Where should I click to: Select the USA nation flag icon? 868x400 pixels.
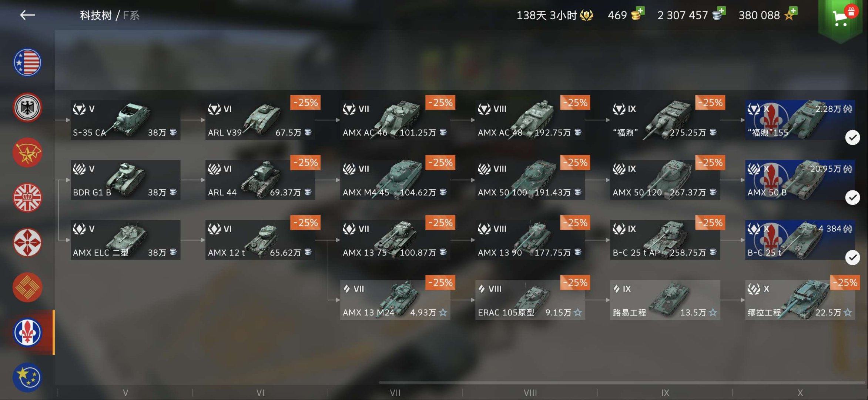(x=27, y=62)
